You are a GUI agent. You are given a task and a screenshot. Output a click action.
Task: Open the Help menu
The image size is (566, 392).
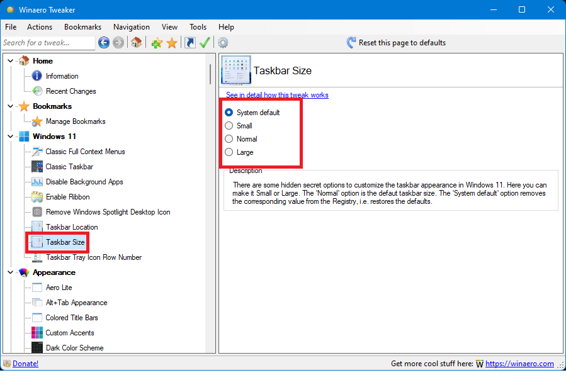(x=226, y=27)
